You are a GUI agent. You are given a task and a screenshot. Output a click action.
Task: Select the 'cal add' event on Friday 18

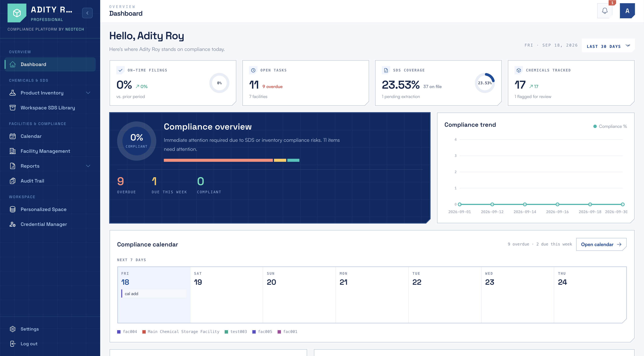[154, 294]
